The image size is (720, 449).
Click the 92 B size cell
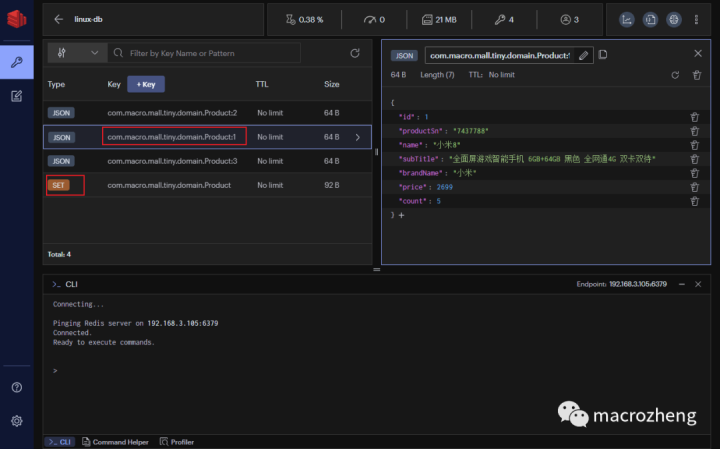332,185
